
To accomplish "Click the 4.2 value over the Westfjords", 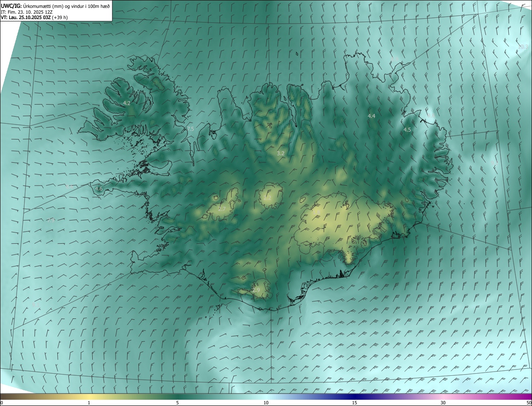I will tap(127, 103).
